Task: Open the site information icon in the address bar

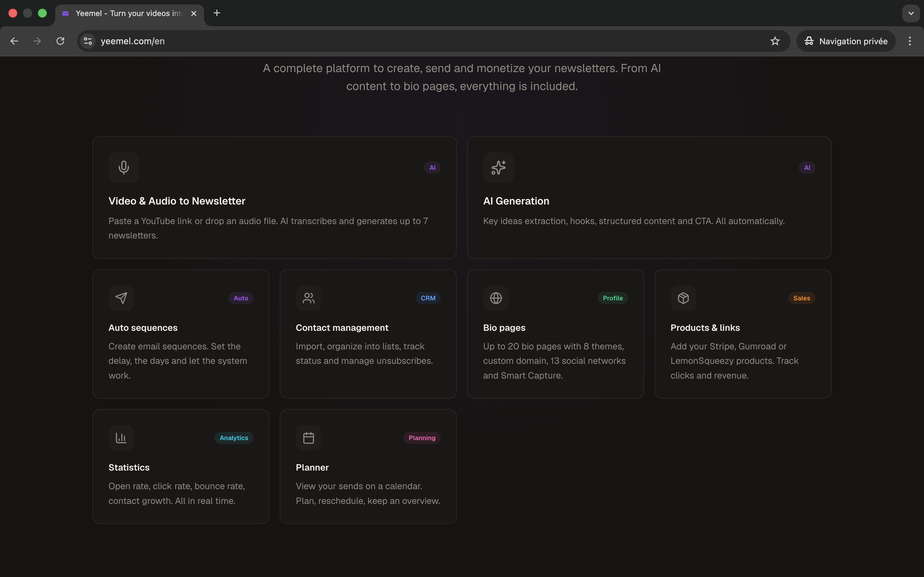Action: tap(88, 41)
